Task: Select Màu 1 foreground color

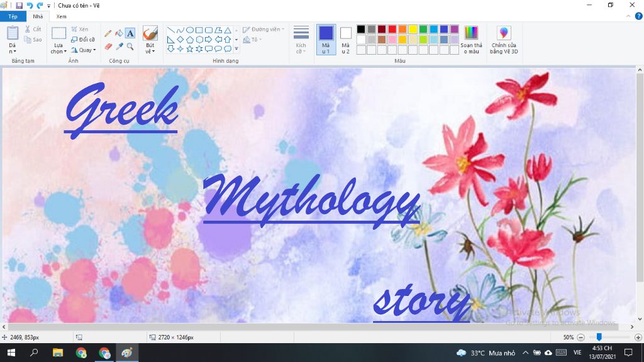Action: tap(326, 40)
